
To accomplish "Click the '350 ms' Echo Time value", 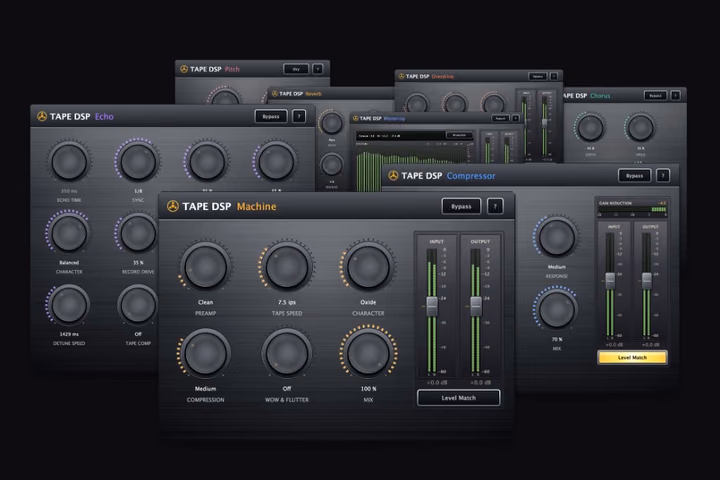I will [69, 191].
